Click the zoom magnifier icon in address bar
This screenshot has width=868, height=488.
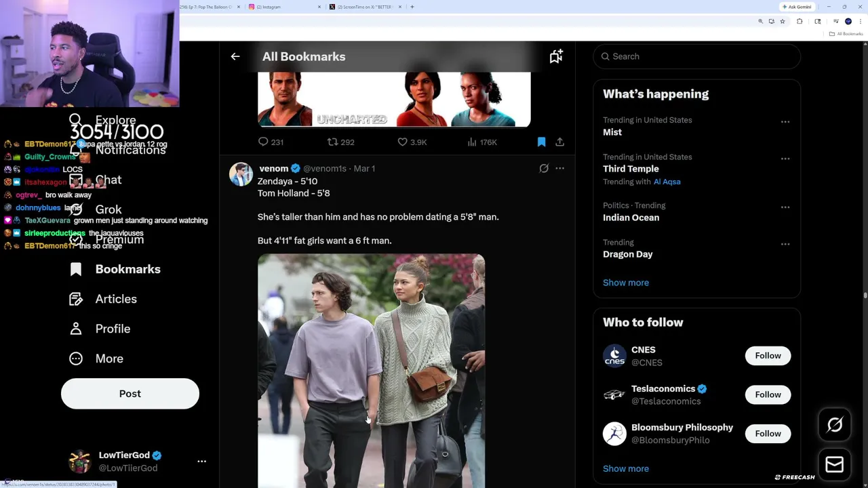[x=760, y=22]
